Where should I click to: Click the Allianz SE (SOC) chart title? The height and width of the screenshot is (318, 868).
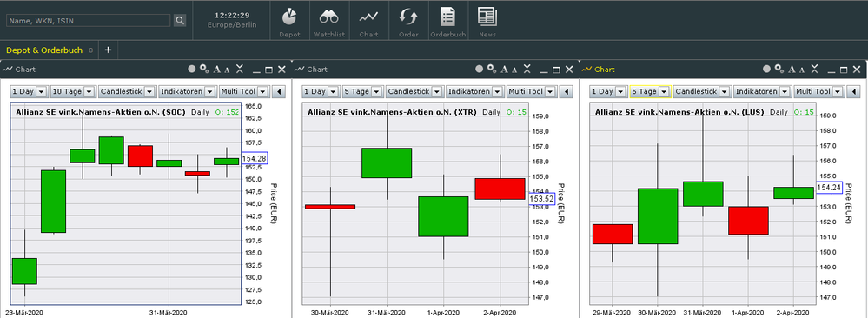coord(101,112)
